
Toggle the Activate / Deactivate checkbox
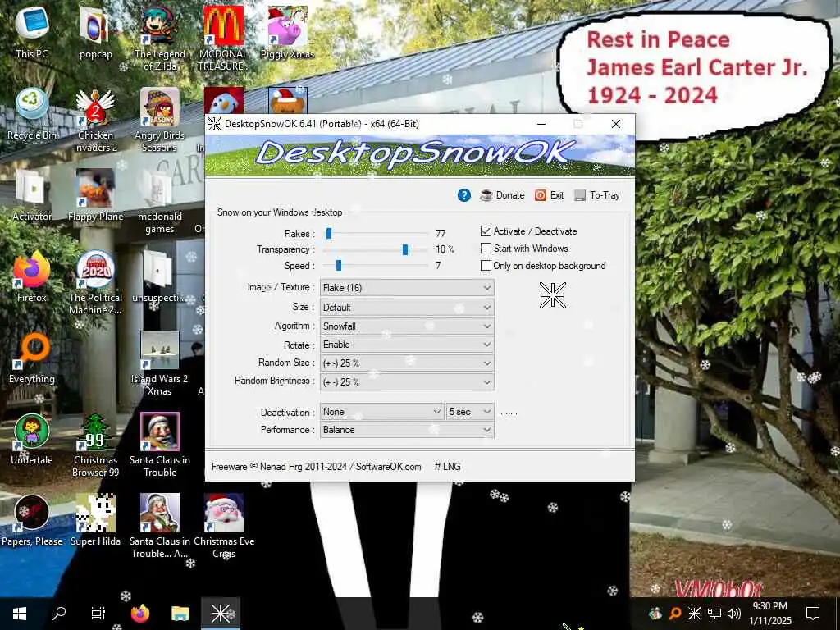(486, 231)
